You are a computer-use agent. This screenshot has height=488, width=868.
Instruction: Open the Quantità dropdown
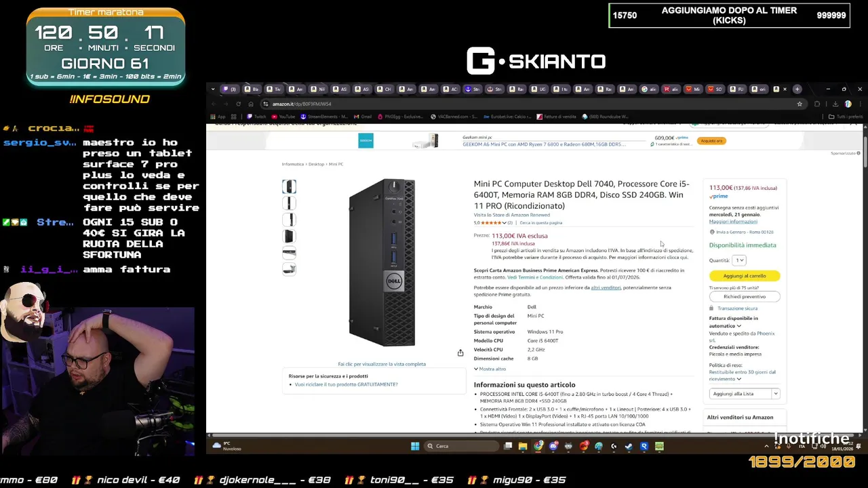pos(738,260)
